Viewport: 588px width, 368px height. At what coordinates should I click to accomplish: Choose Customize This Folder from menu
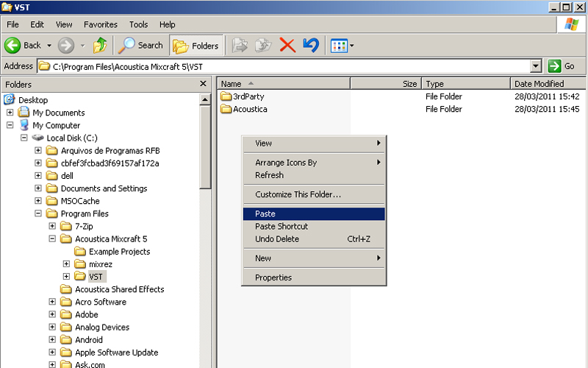click(314, 194)
